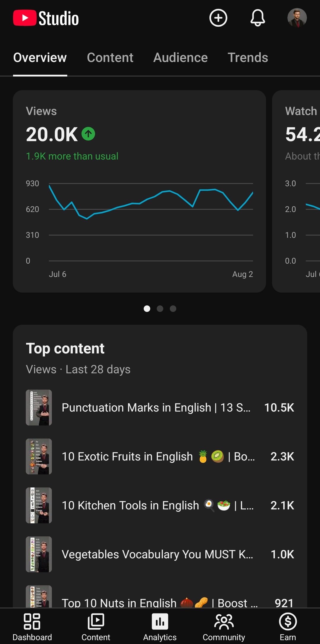Viewport: 320px width, 644px height.
Task: Tap the Create plus icon
Action: pos(218,18)
